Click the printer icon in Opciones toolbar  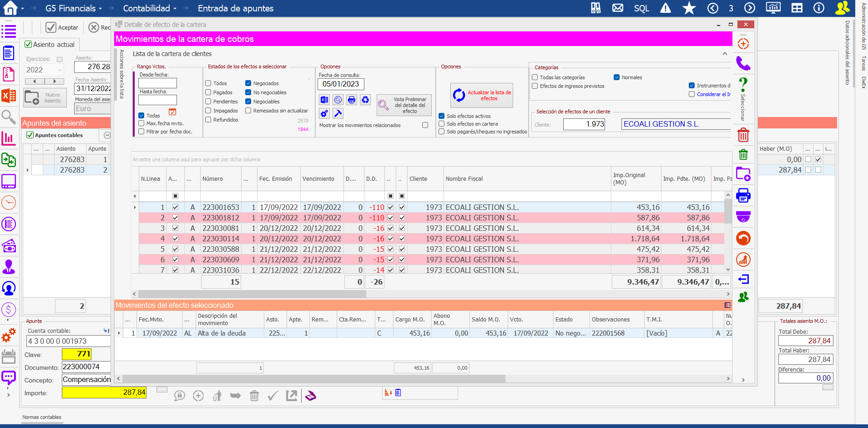[352, 100]
